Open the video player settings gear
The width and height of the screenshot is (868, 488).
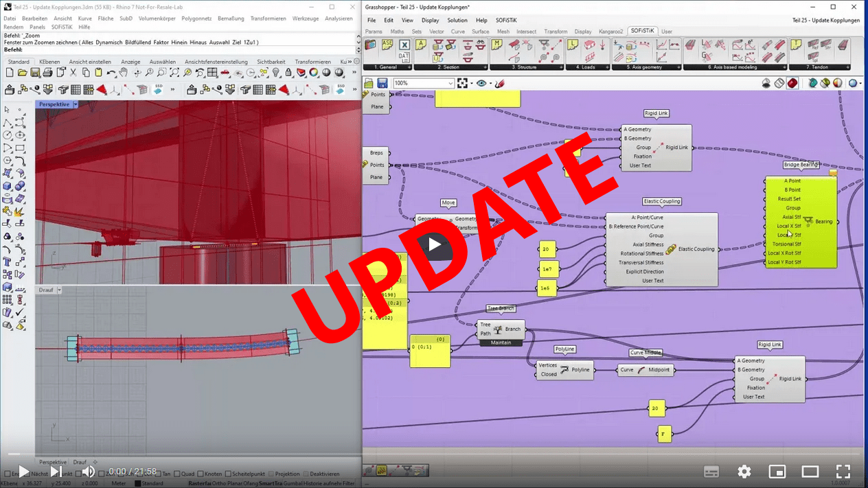[744, 472]
